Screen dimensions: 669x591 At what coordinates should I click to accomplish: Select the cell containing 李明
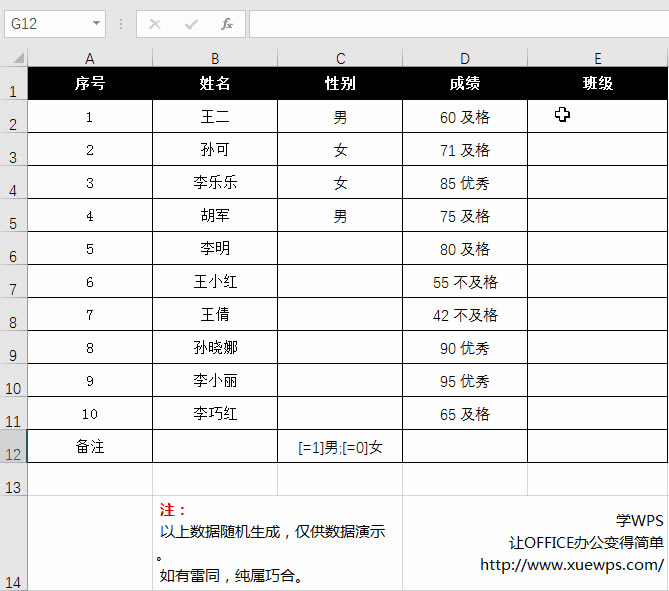click(x=215, y=248)
